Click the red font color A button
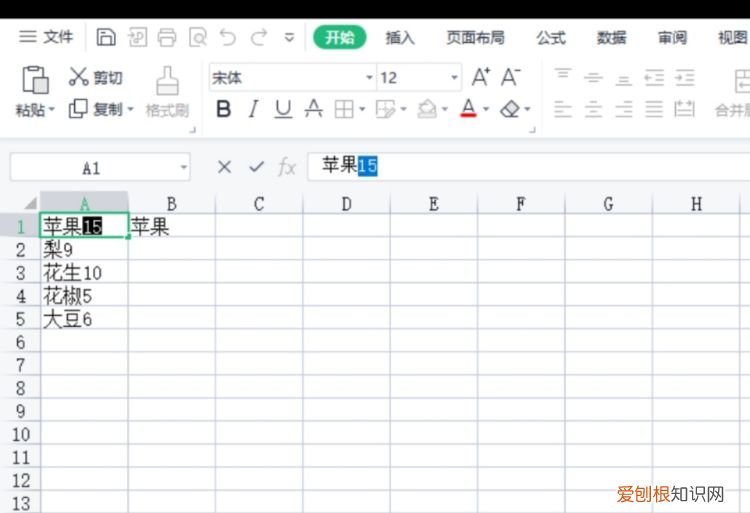The height and width of the screenshot is (513, 750). [x=467, y=110]
